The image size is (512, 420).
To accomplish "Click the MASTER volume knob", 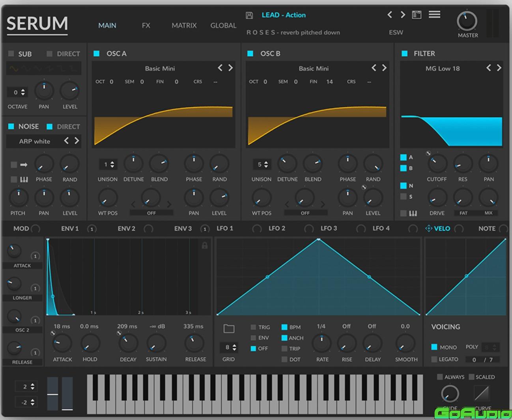I will [467, 21].
